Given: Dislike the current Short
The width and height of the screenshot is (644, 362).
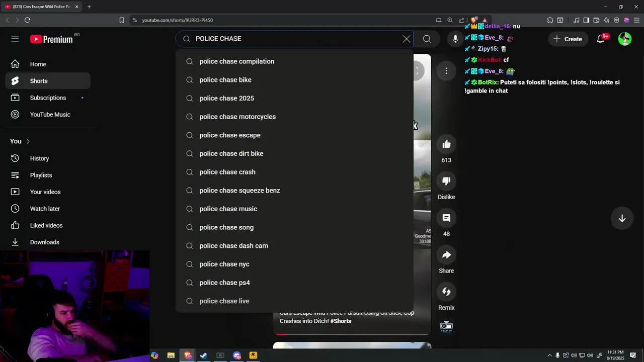Looking at the screenshot, I should click(x=446, y=181).
